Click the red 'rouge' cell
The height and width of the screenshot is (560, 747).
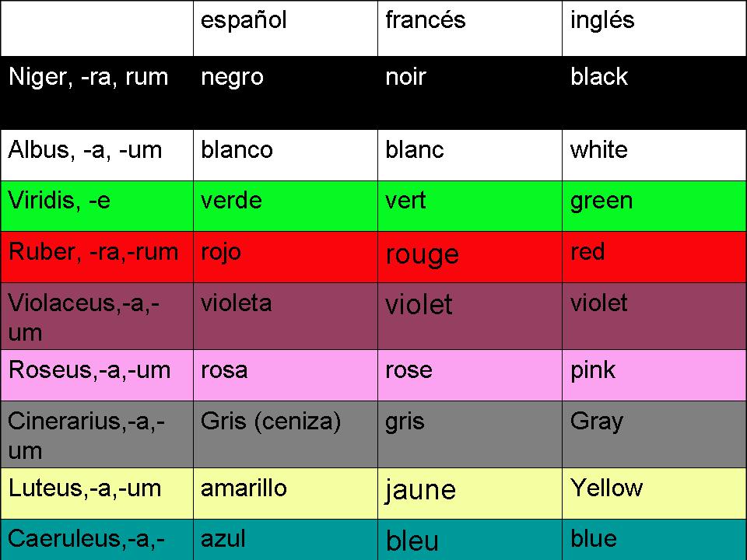(x=469, y=256)
